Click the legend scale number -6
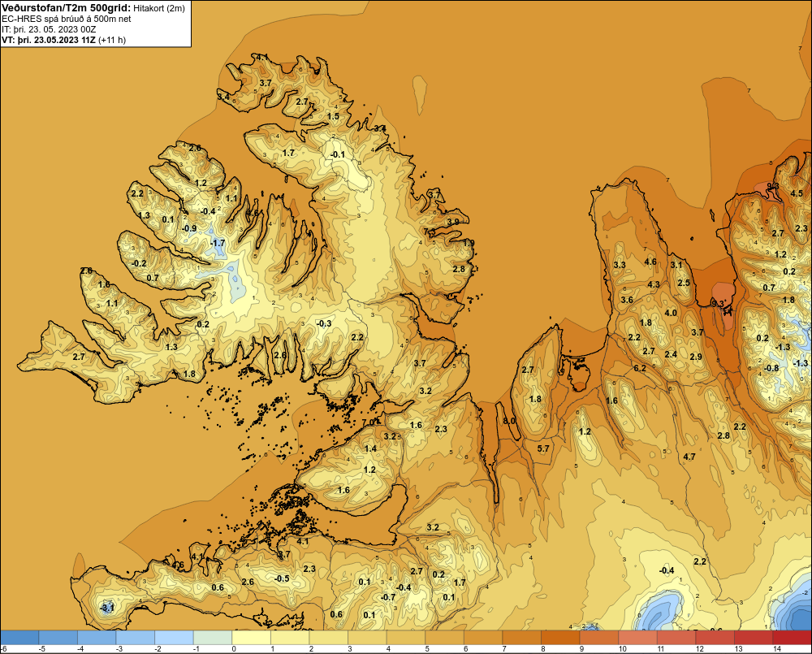Viewport: 812px width, 654px height. point(4,649)
